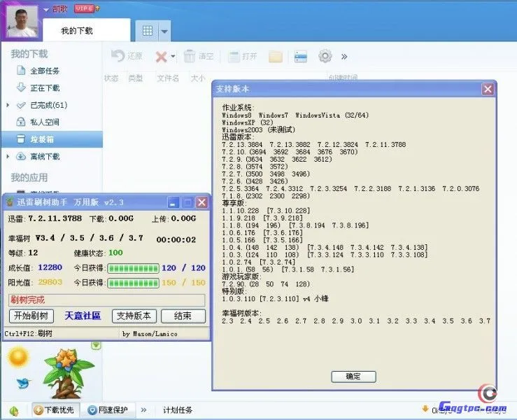Viewport: 517px width, 420px height.
Task: Select 全部任务 in the sidebar
Action: coord(45,71)
